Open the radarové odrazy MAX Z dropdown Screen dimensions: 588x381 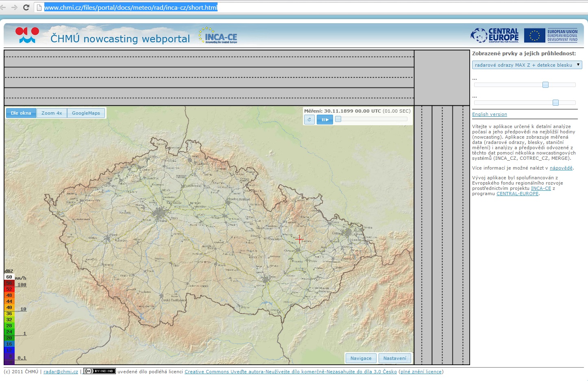(x=527, y=65)
